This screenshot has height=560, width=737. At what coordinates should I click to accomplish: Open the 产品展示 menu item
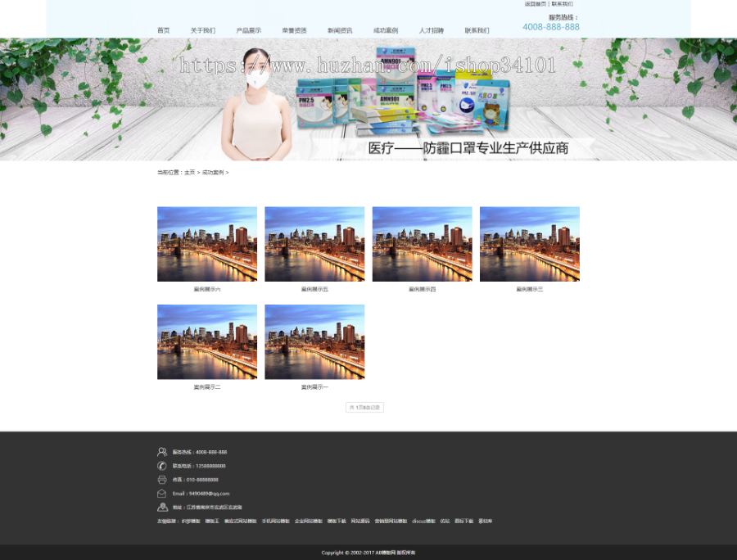tap(249, 30)
